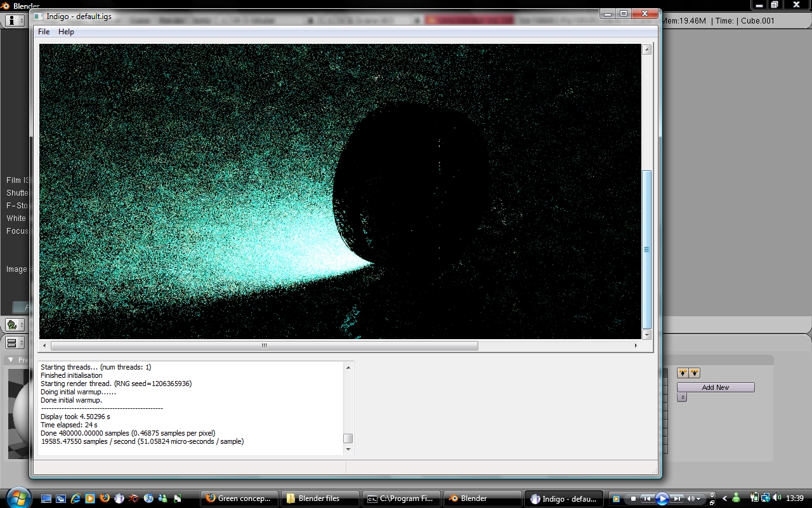The image size is (812, 508).
Task: Select the Python scripts window type icon
Action: [x=11, y=325]
